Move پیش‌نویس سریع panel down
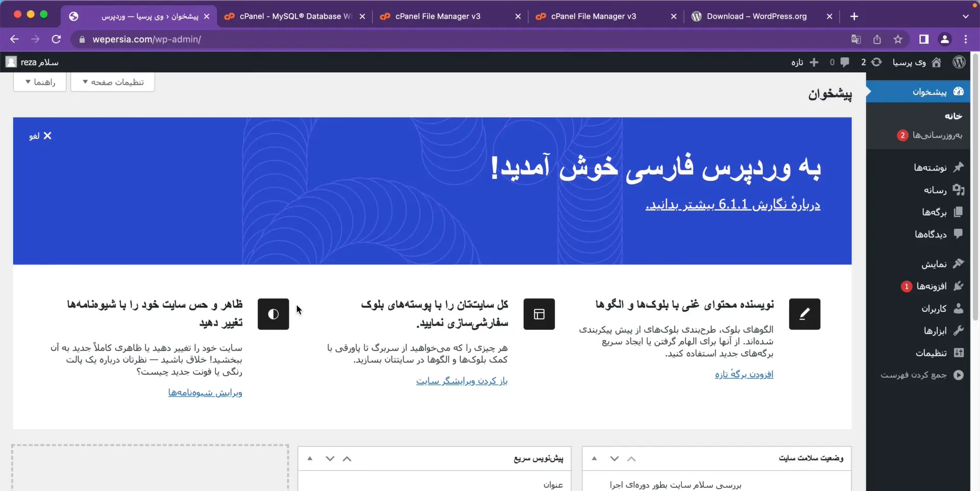Image resolution: width=980 pixels, height=491 pixels. [x=330, y=458]
